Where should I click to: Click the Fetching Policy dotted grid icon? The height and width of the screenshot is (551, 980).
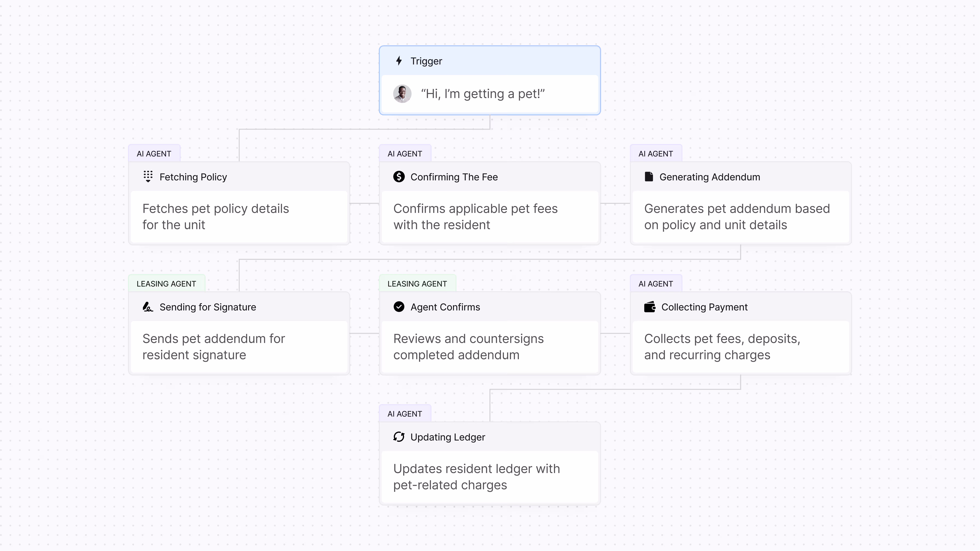(x=148, y=176)
